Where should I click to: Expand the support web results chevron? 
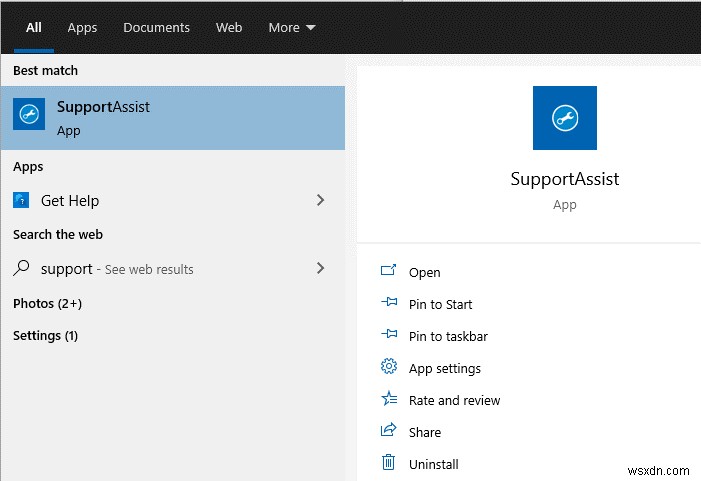tap(320, 268)
